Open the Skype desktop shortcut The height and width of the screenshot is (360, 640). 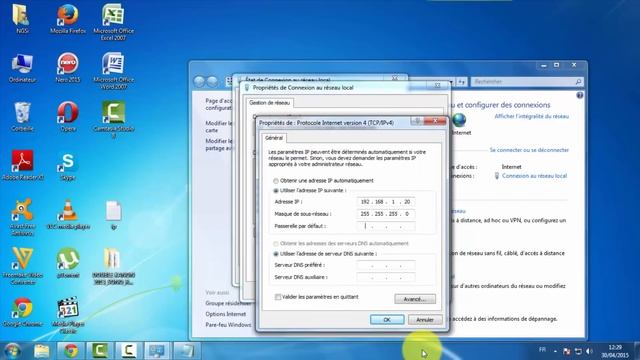pyautogui.click(x=68, y=166)
